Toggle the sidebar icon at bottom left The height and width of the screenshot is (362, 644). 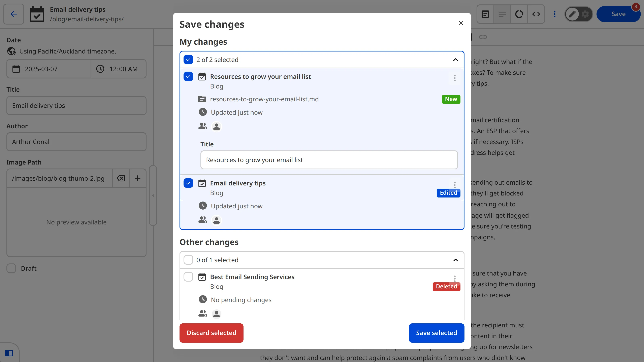[9, 353]
